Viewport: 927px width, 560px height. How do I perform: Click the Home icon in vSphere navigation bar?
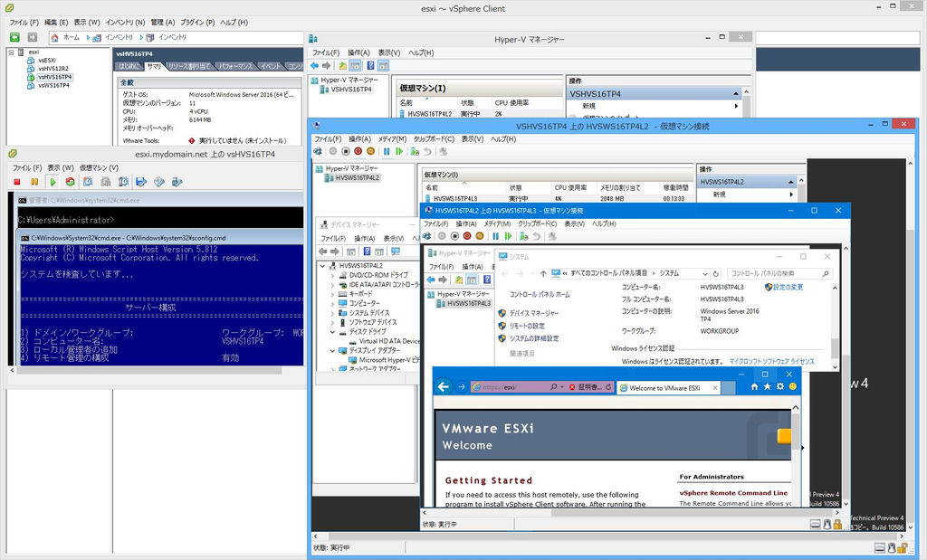tap(55, 37)
